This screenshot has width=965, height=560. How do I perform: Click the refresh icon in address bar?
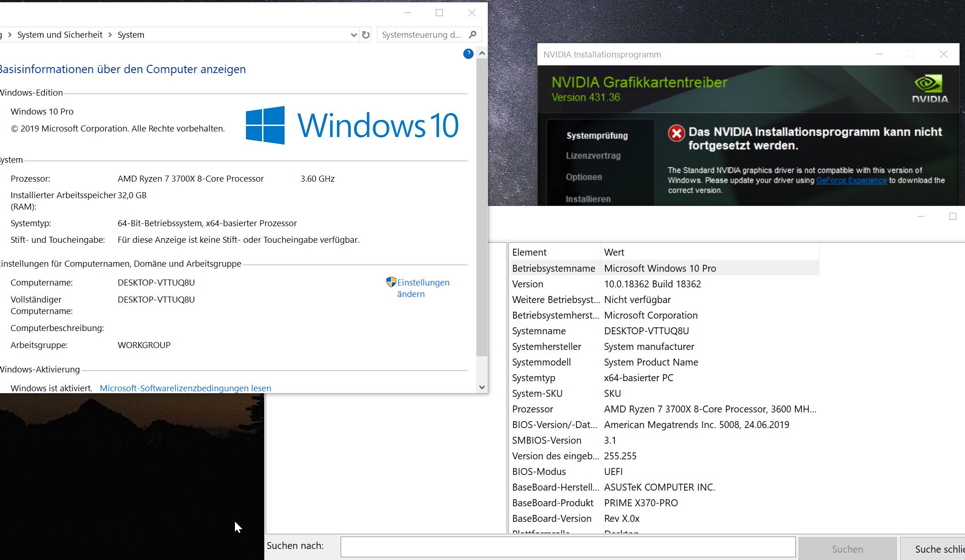tap(366, 35)
